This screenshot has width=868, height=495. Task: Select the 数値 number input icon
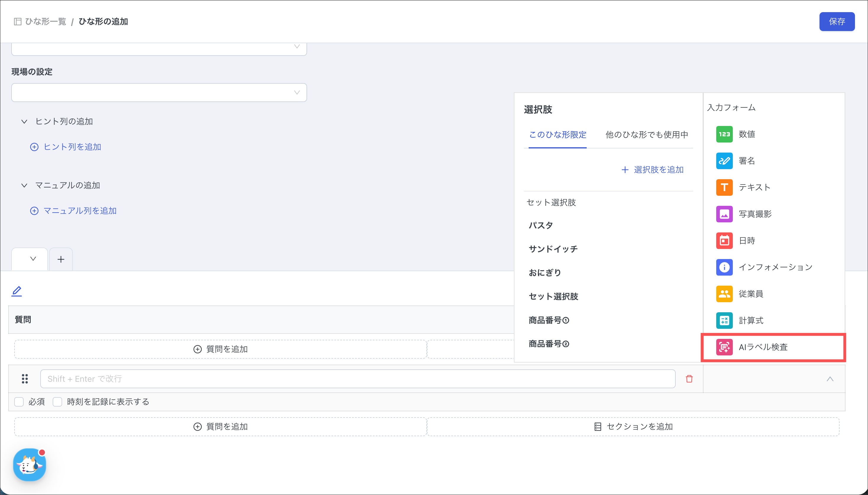point(724,134)
